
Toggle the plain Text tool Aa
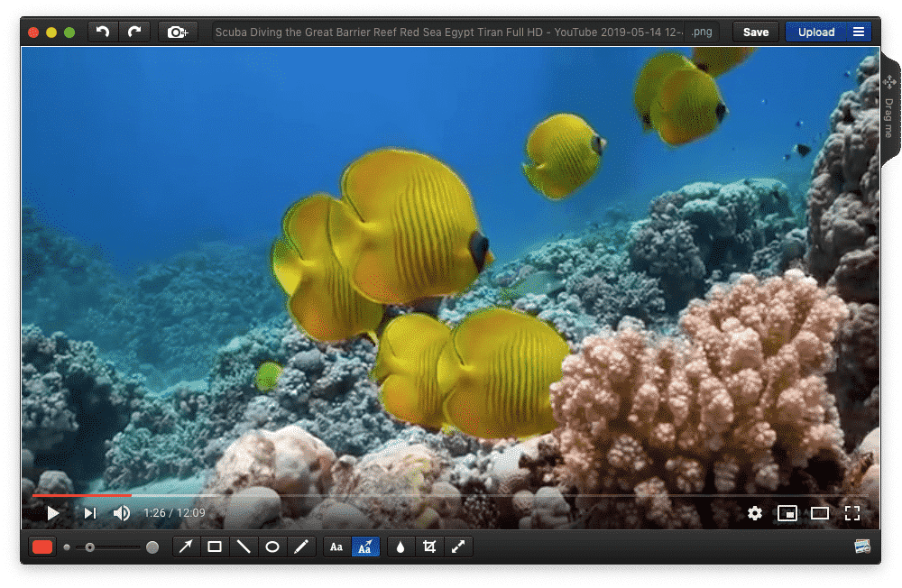336,547
